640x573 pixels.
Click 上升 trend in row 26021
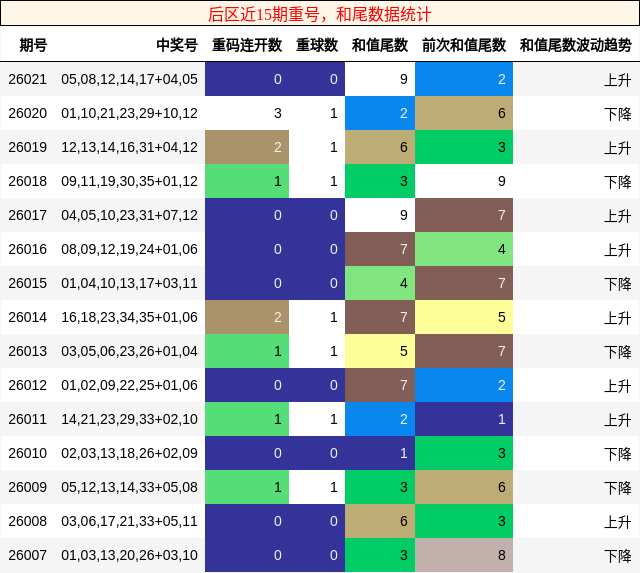[618, 80]
